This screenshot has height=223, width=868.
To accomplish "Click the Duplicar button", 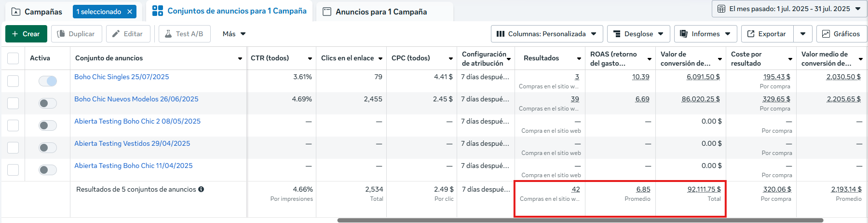I will tap(76, 34).
